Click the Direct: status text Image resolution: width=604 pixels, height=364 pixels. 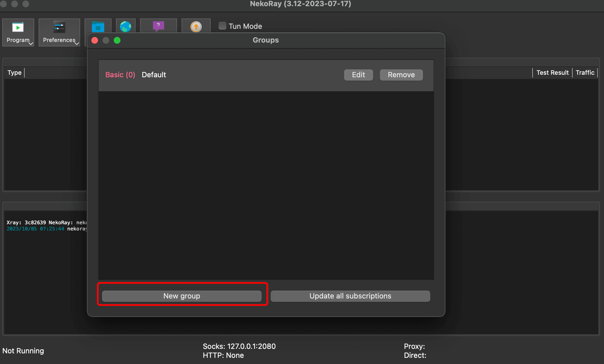pyautogui.click(x=415, y=355)
